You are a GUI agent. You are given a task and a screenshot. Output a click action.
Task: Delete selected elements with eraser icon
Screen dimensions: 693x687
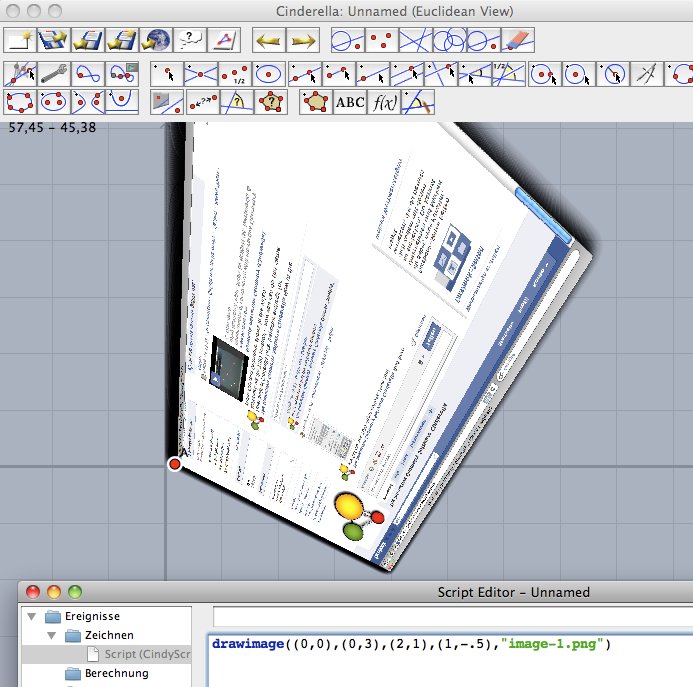tap(518, 40)
